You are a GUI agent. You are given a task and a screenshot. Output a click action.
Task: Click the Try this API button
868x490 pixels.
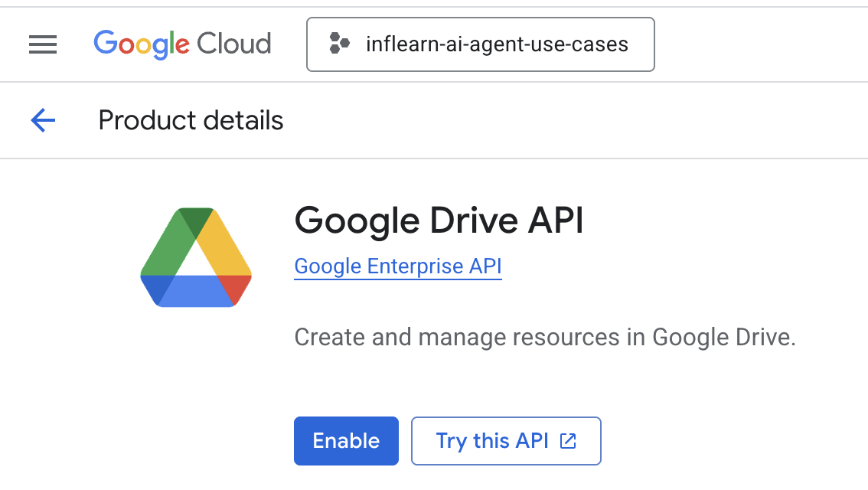pos(506,441)
